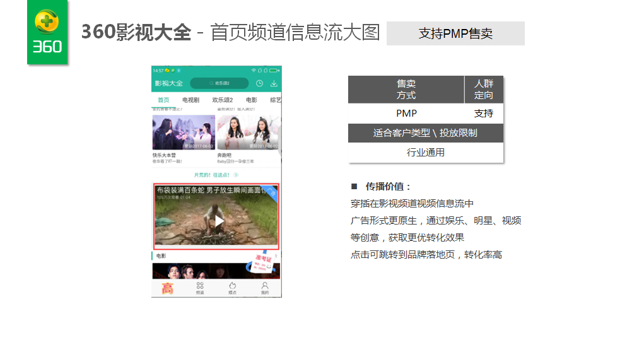Open the 我的 profile icon

265,288
